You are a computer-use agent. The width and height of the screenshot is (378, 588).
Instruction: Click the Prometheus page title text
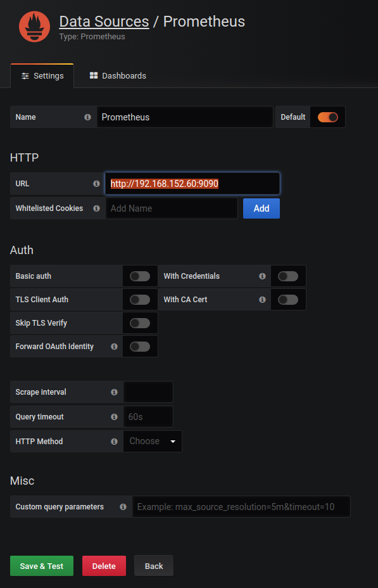click(204, 22)
